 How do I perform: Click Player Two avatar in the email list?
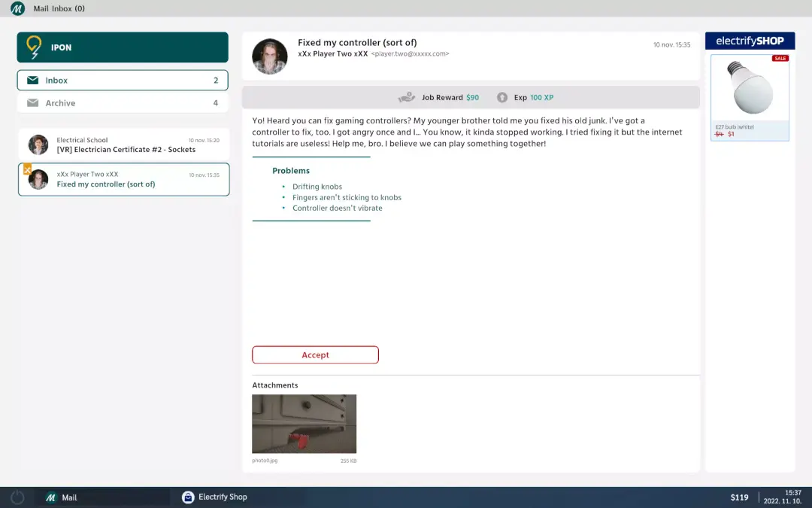tap(38, 179)
